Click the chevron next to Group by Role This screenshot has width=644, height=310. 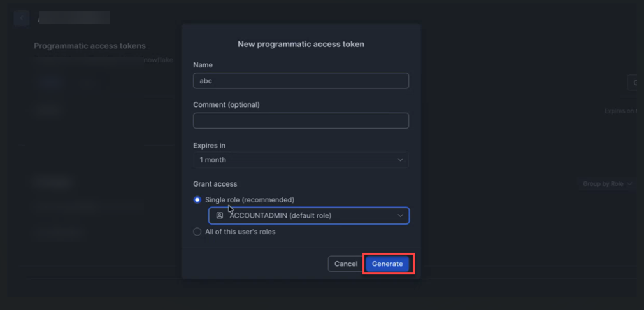coord(630,184)
